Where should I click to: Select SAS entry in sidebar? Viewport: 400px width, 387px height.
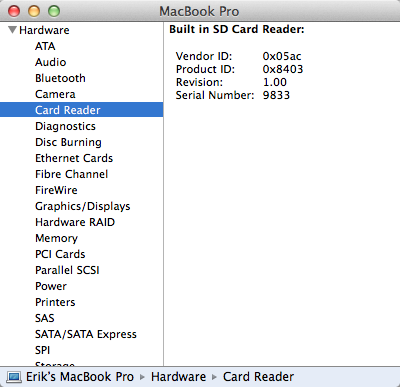coord(45,318)
